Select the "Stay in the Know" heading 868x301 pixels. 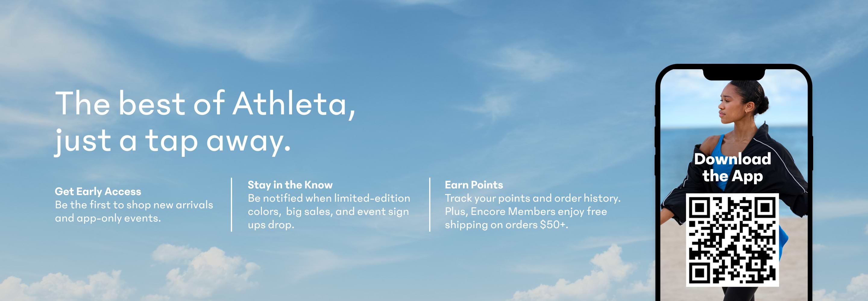click(x=290, y=185)
